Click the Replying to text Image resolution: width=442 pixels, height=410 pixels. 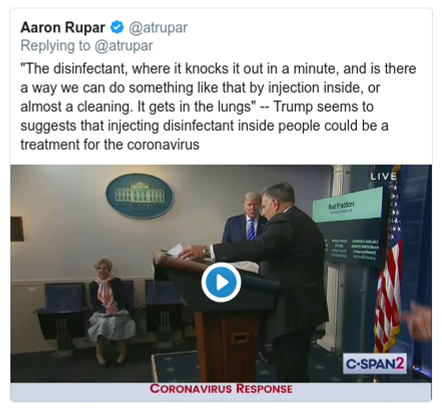point(55,46)
